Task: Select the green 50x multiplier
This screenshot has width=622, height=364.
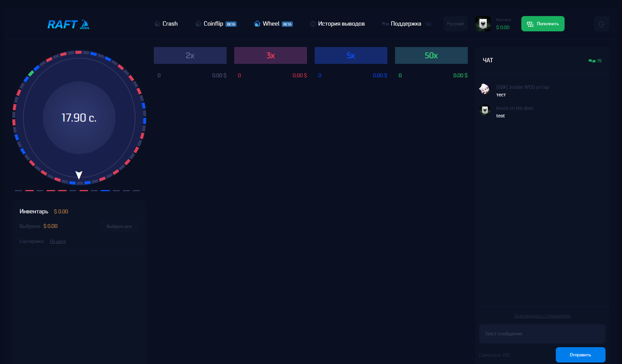Action: point(431,55)
